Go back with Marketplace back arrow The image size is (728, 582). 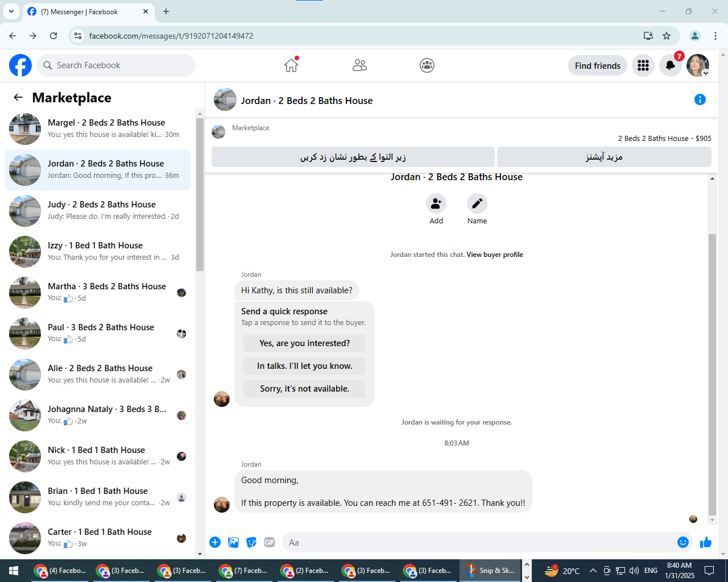(18, 97)
